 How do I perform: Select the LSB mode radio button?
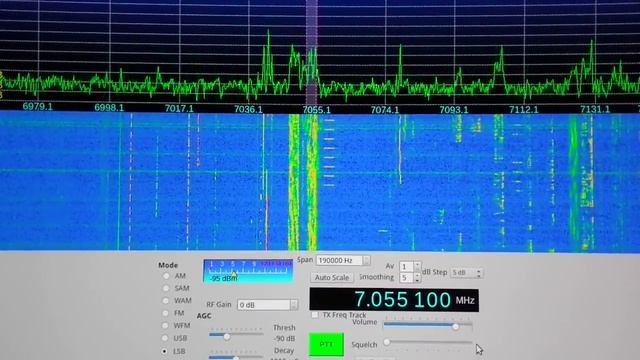pos(164,351)
